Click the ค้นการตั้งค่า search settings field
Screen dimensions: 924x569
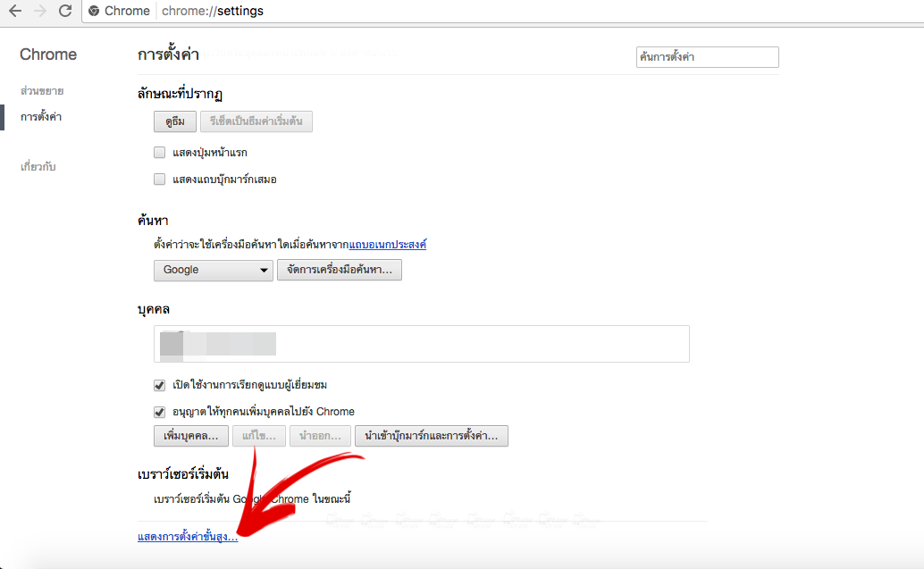(706, 57)
